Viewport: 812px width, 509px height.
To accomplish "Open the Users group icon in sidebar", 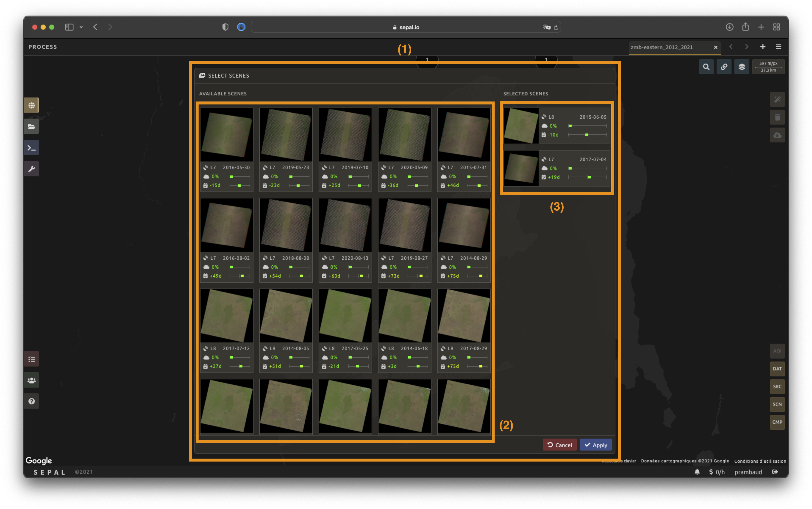I will (31, 380).
